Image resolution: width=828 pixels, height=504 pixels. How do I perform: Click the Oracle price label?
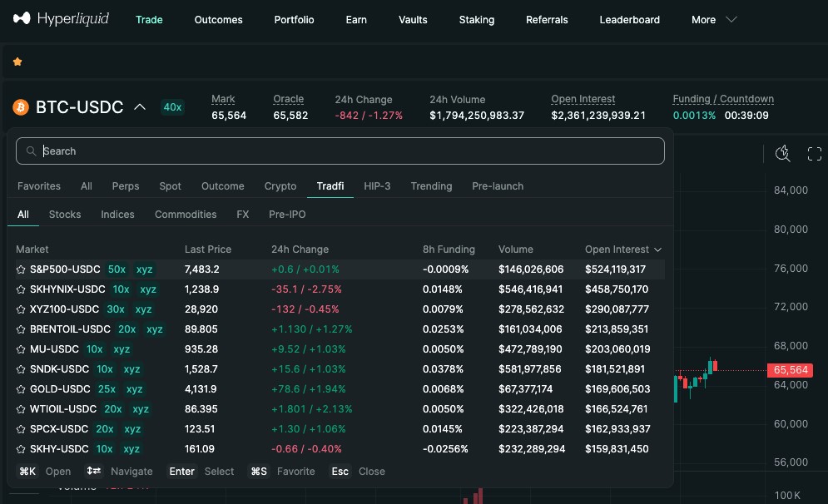[288, 99]
